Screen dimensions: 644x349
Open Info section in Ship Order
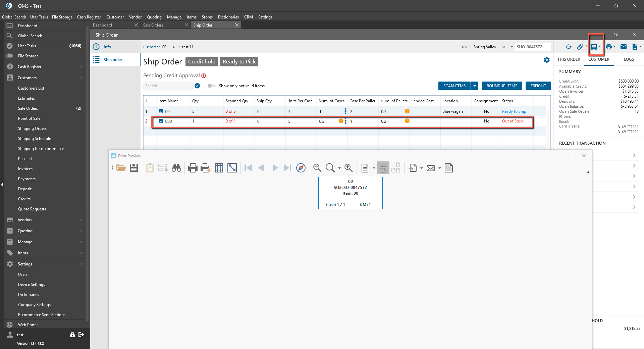[107, 47]
